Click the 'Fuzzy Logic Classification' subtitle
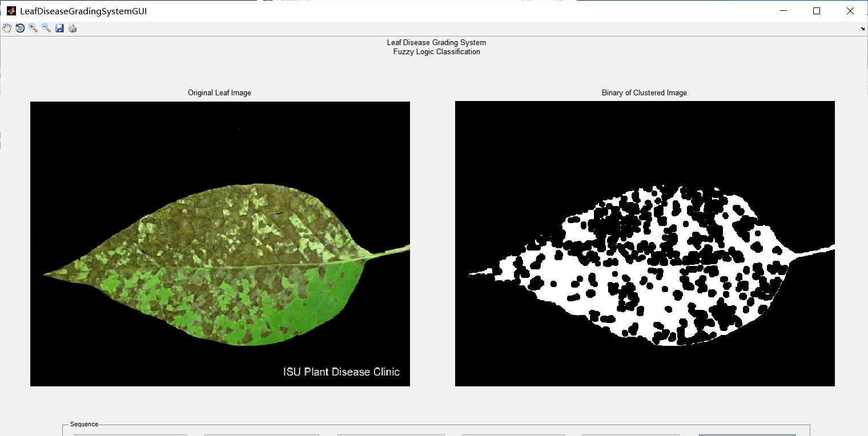This screenshot has width=868, height=436. (436, 52)
